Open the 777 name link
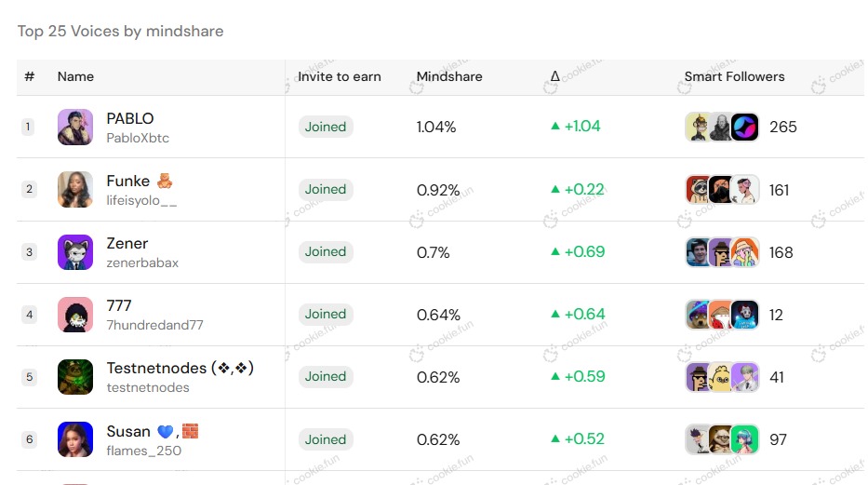This screenshot has width=868, height=485. click(x=119, y=305)
